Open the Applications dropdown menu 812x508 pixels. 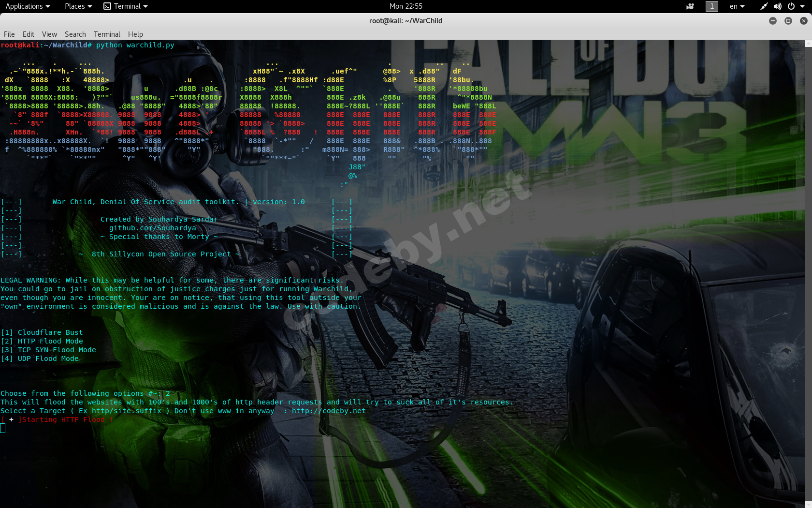point(28,6)
